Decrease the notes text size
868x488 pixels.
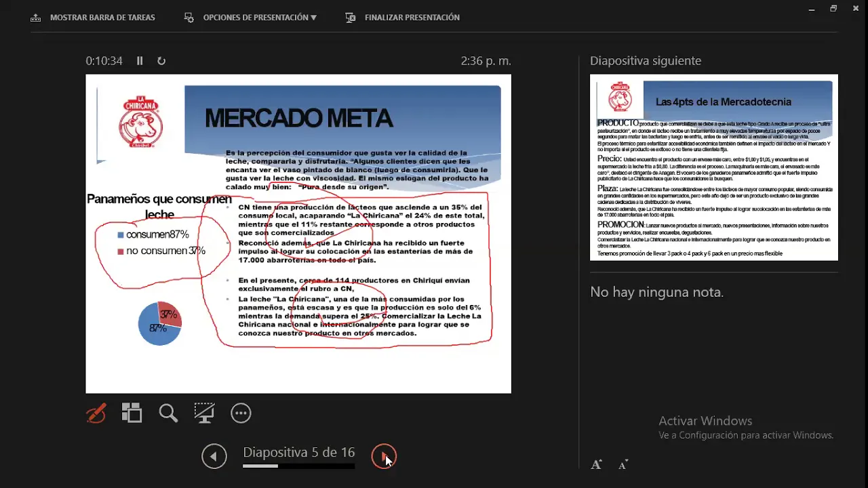tap(623, 464)
